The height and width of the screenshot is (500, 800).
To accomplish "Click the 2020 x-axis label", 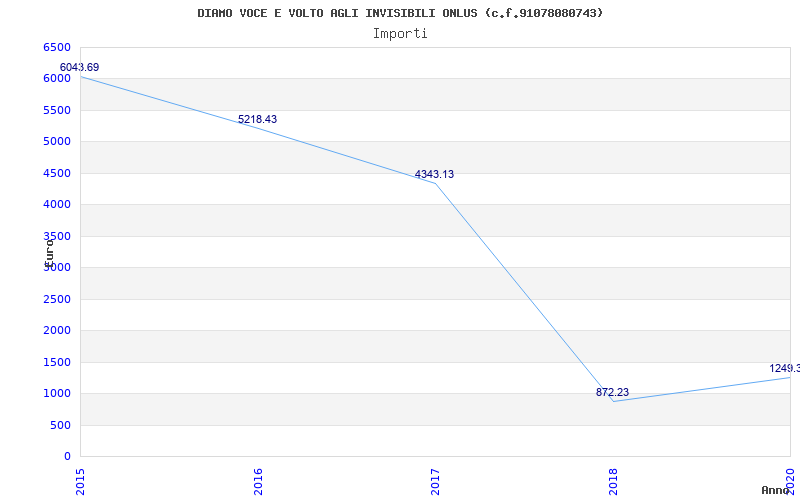I will tap(790, 481).
